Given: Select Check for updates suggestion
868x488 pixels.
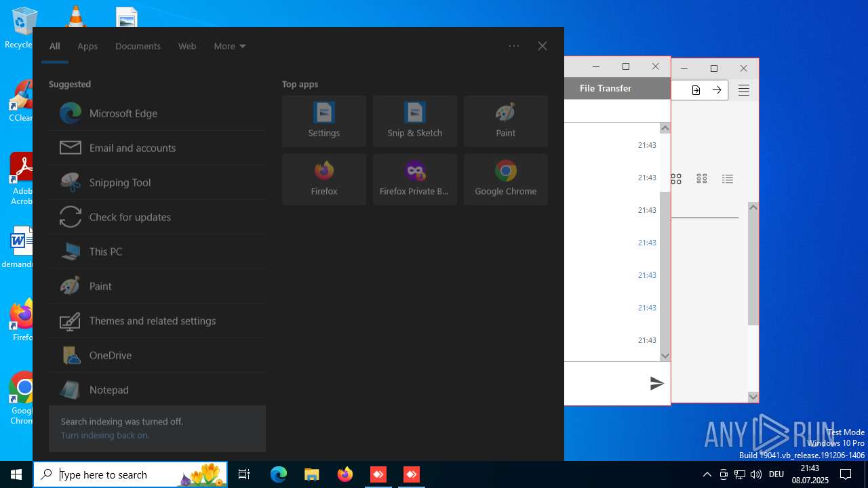Looking at the screenshot, I should coord(157,217).
